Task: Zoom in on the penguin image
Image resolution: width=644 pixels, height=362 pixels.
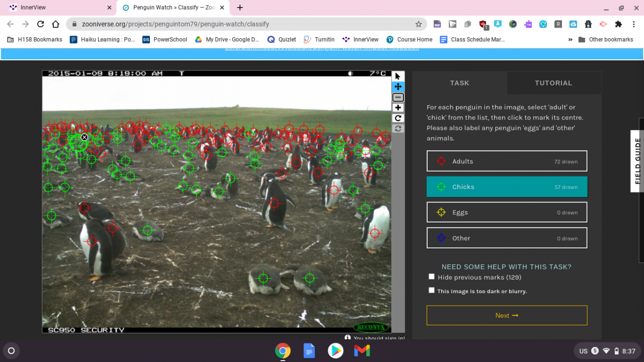Action: (398, 108)
